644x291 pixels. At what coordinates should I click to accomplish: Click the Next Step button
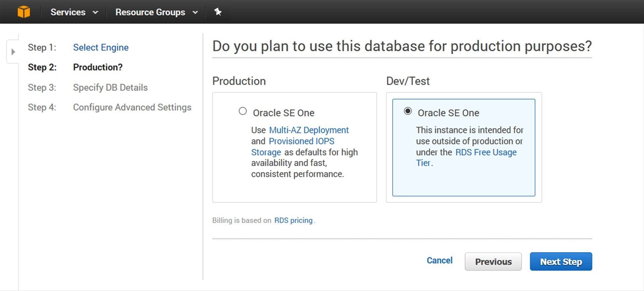(x=561, y=261)
